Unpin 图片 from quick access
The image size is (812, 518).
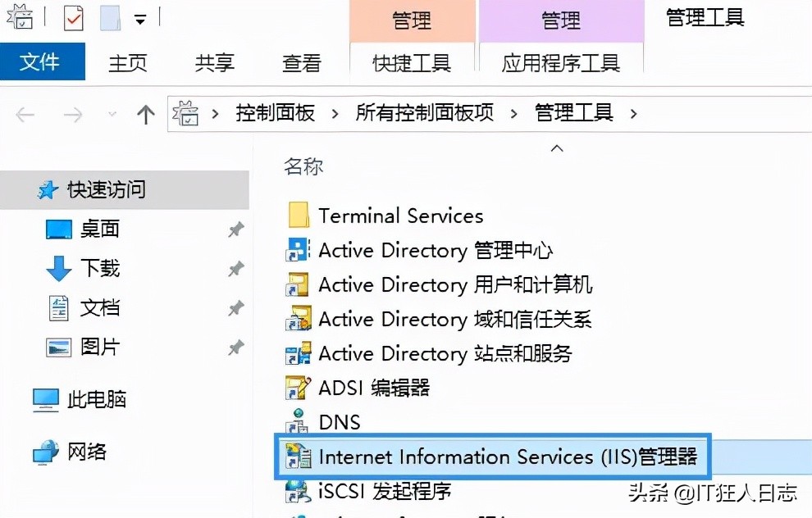(235, 347)
